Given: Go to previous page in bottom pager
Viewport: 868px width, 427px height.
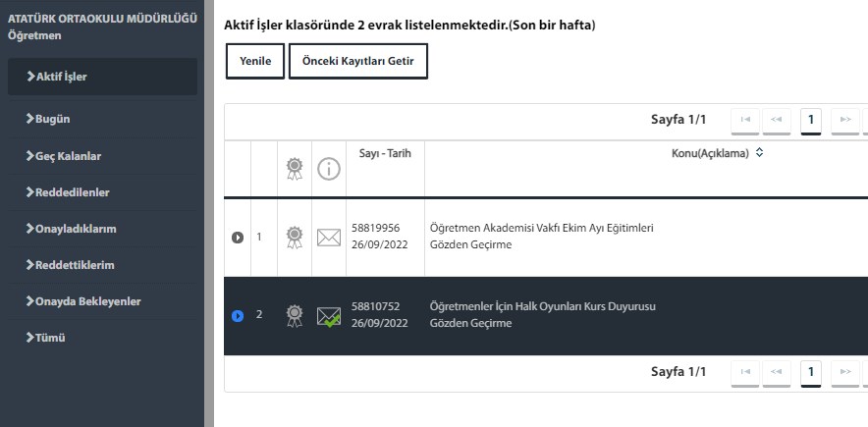Looking at the screenshot, I should click(x=776, y=372).
